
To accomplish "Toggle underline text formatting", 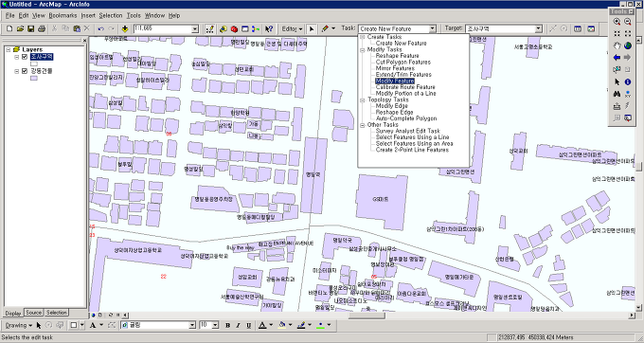I will click(248, 325).
